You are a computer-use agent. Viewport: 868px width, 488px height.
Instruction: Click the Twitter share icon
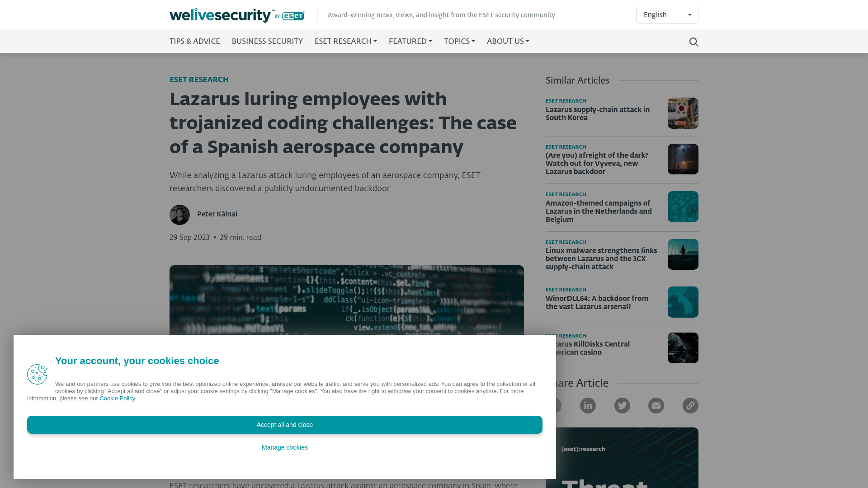(622, 405)
